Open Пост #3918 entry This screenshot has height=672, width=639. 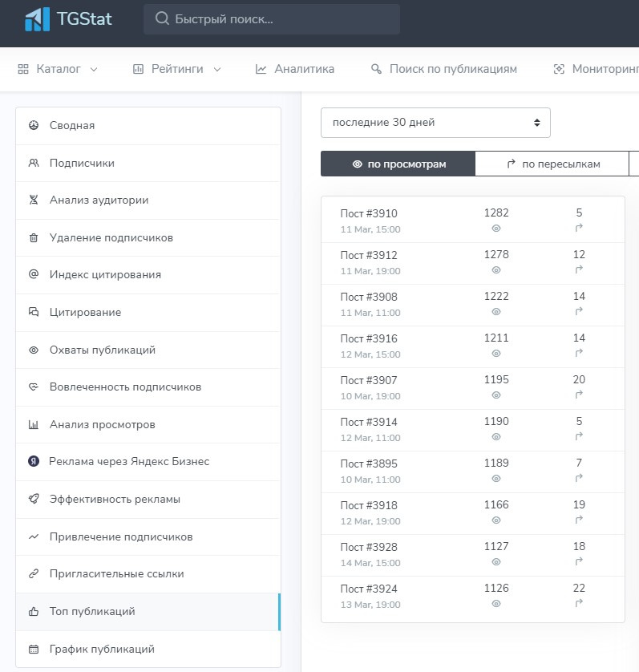tap(473, 513)
